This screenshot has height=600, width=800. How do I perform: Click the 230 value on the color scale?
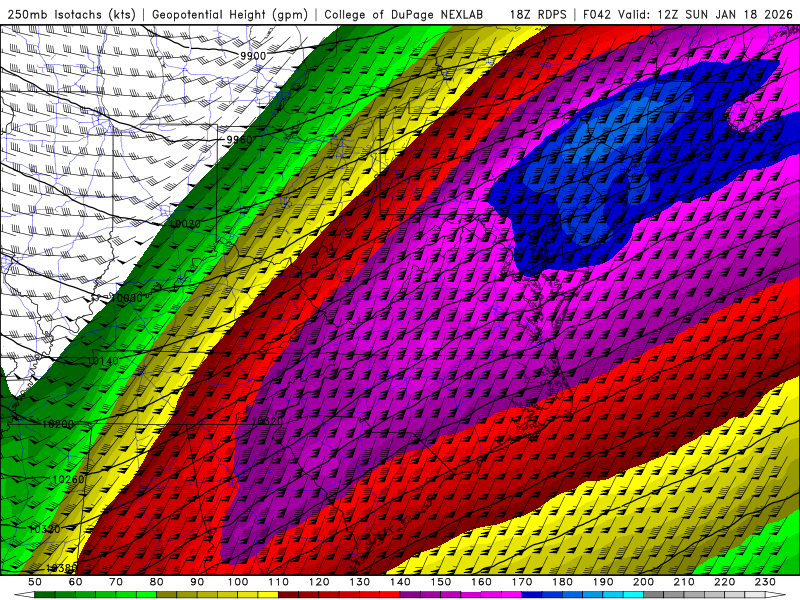coord(765,582)
